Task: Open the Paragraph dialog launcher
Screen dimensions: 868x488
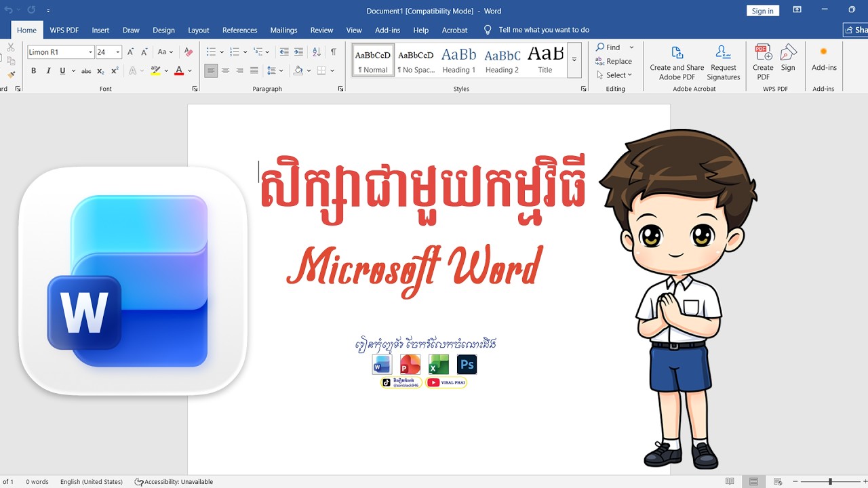Action: point(341,89)
